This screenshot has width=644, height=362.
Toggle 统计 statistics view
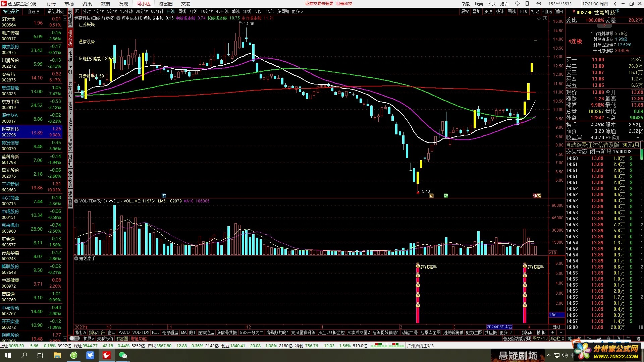[x=500, y=11]
